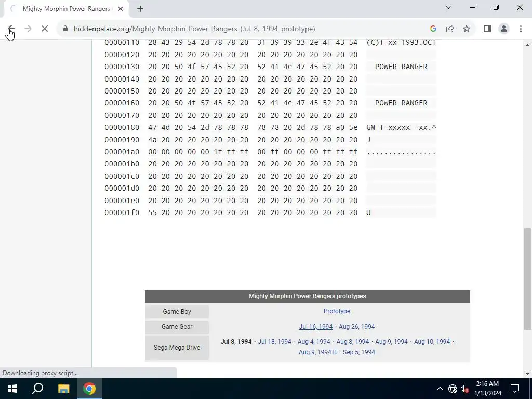Click the scrollbar down arrow
This screenshot has width=532, height=399.
[x=527, y=374]
